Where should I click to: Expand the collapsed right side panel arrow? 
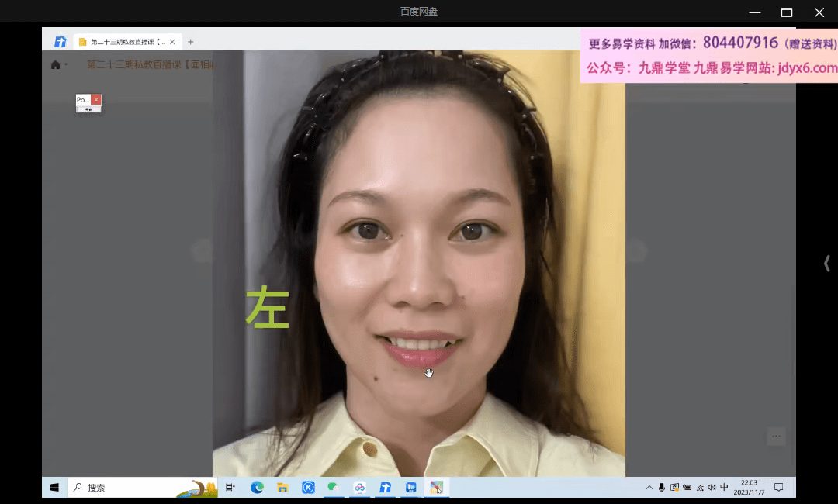click(x=826, y=264)
